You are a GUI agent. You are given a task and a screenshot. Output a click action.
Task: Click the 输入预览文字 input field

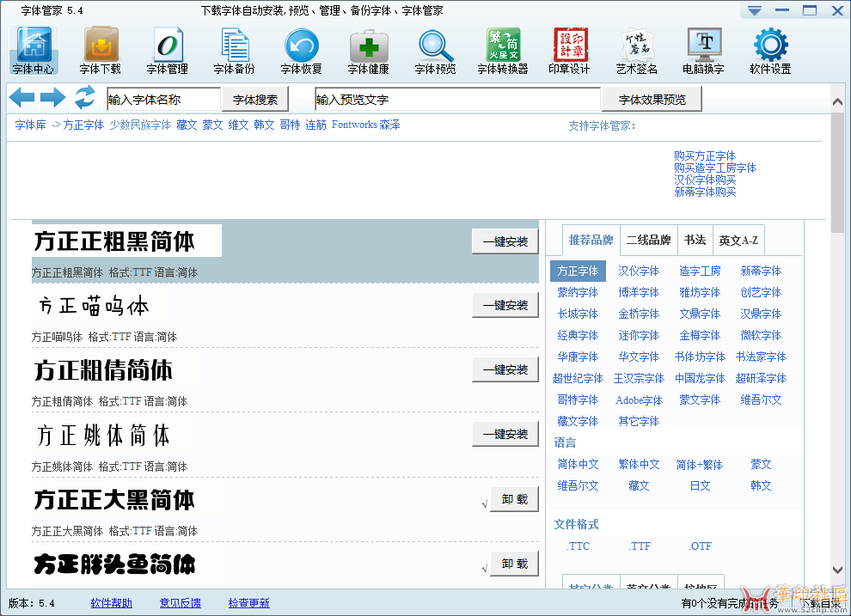[x=457, y=100]
